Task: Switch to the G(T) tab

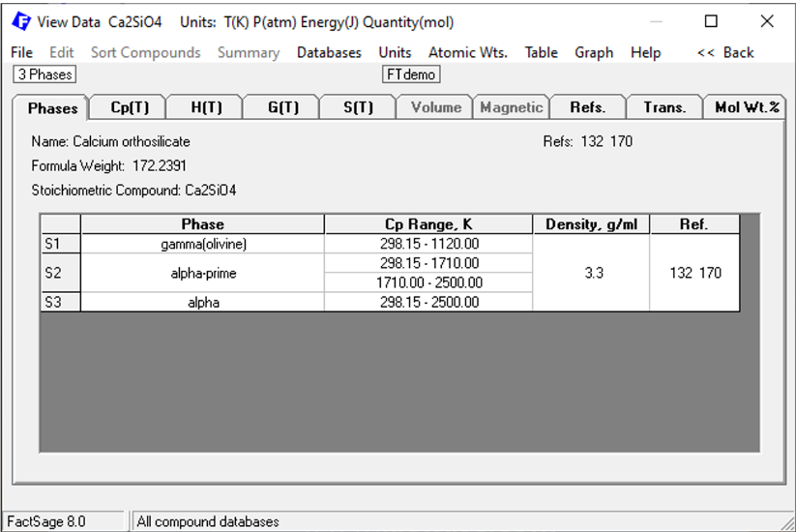Action: 282,107
